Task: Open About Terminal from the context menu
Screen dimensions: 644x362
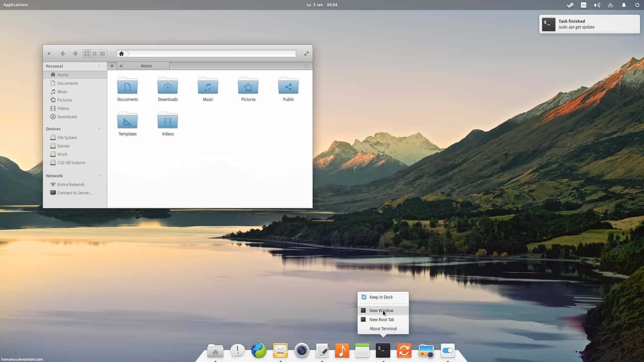Action: pyautogui.click(x=383, y=328)
